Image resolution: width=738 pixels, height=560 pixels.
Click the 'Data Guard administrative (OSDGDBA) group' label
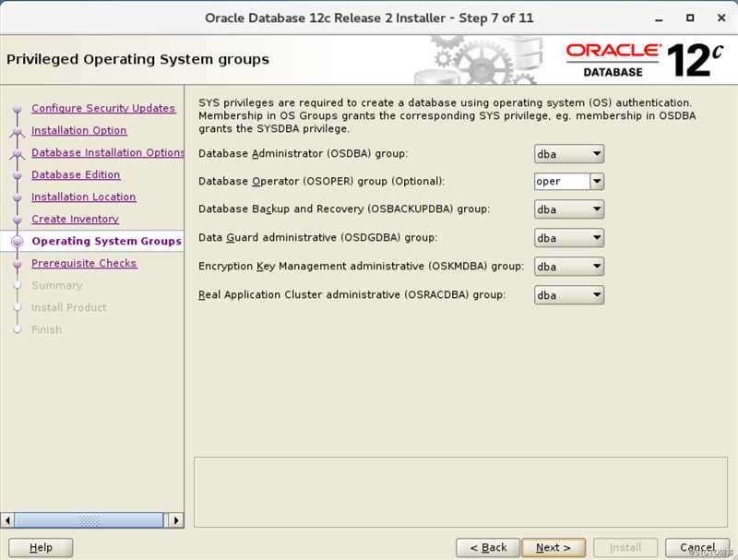click(317, 237)
